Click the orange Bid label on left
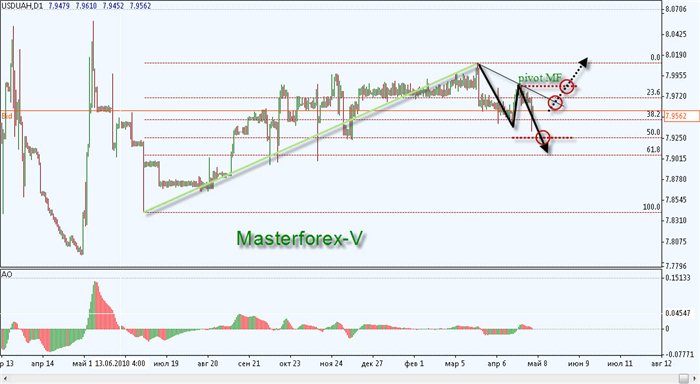This screenshot has width=700, height=384. (7, 116)
